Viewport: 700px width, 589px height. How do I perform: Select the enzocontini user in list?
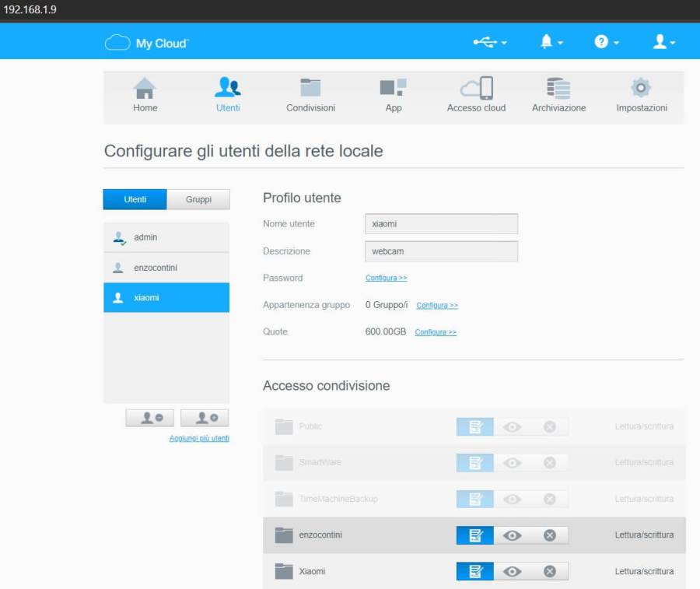point(166,268)
